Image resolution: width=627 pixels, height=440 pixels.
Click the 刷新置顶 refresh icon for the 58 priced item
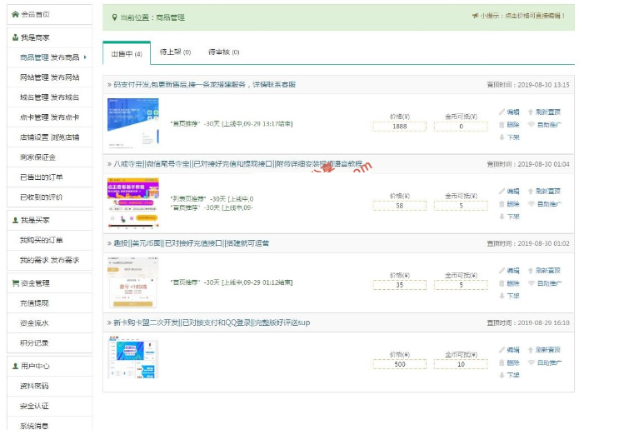click(x=531, y=191)
